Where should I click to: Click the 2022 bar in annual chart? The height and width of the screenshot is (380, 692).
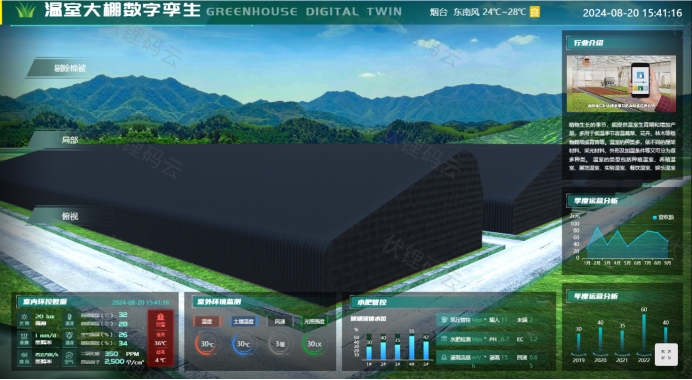pyautogui.click(x=644, y=333)
